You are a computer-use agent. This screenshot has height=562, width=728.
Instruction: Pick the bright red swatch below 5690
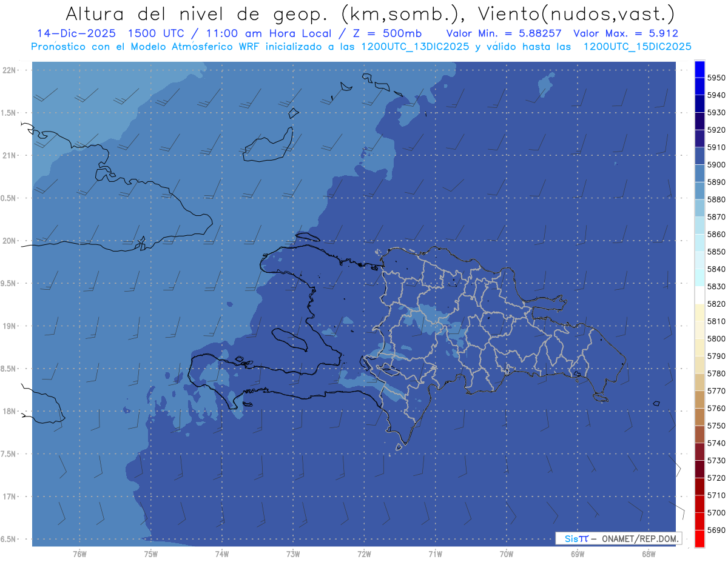[x=699, y=539]
